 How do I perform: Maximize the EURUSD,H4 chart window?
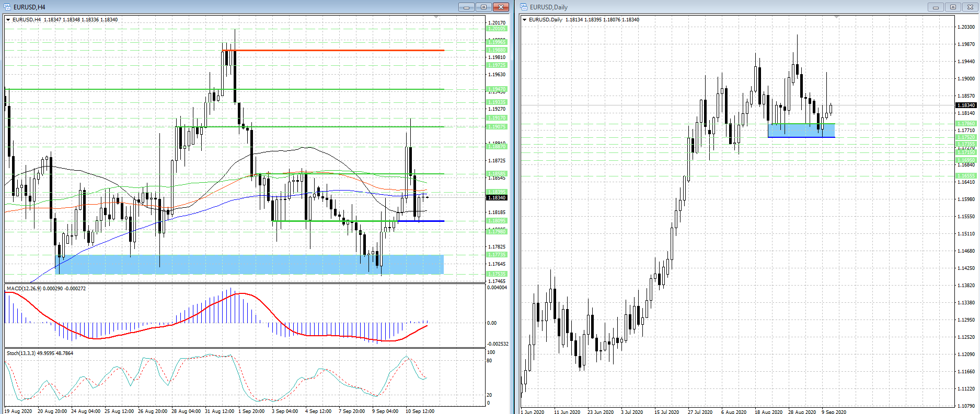[483, 7]
